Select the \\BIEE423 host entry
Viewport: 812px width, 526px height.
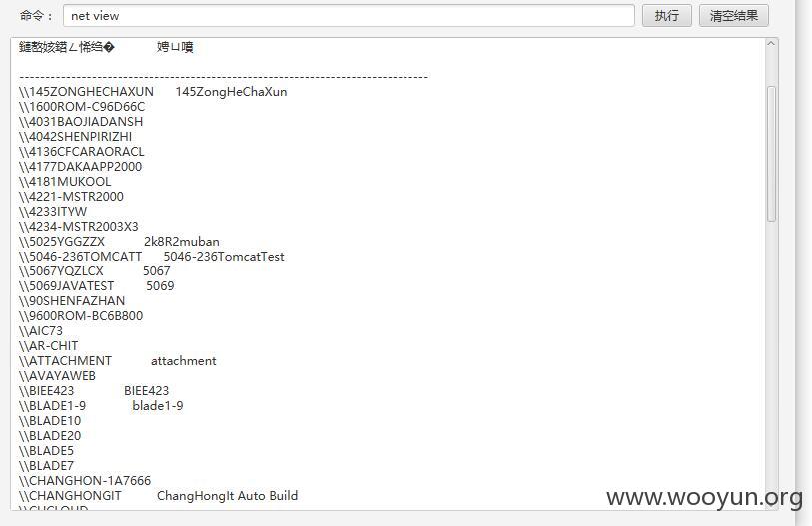[47, 392]
